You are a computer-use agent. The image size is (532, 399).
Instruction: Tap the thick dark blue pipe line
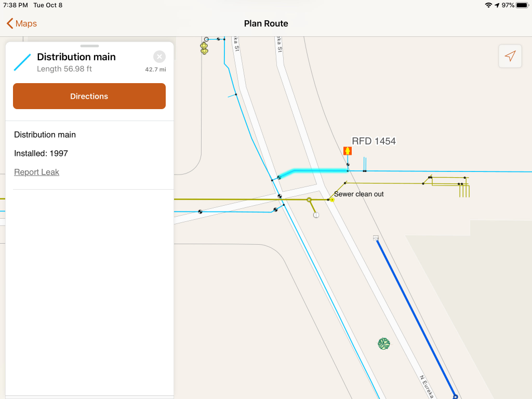(416, 317)
